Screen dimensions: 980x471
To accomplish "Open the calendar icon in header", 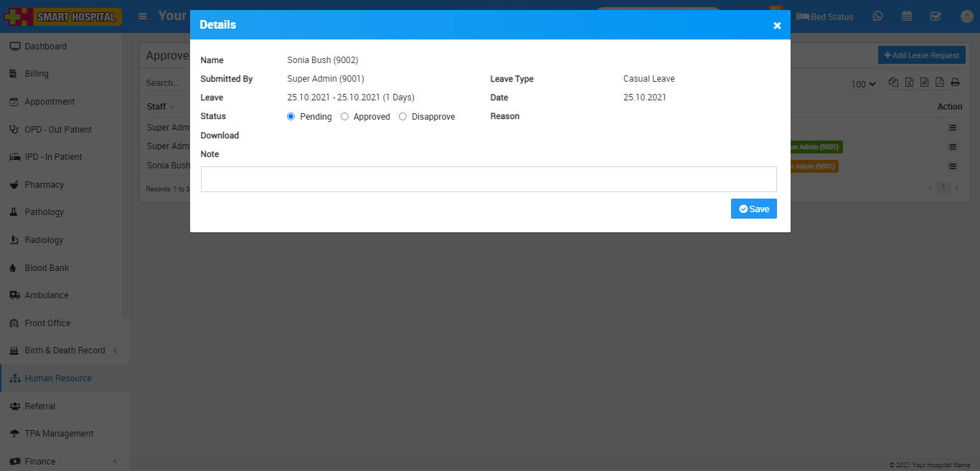I will [907, 16].
